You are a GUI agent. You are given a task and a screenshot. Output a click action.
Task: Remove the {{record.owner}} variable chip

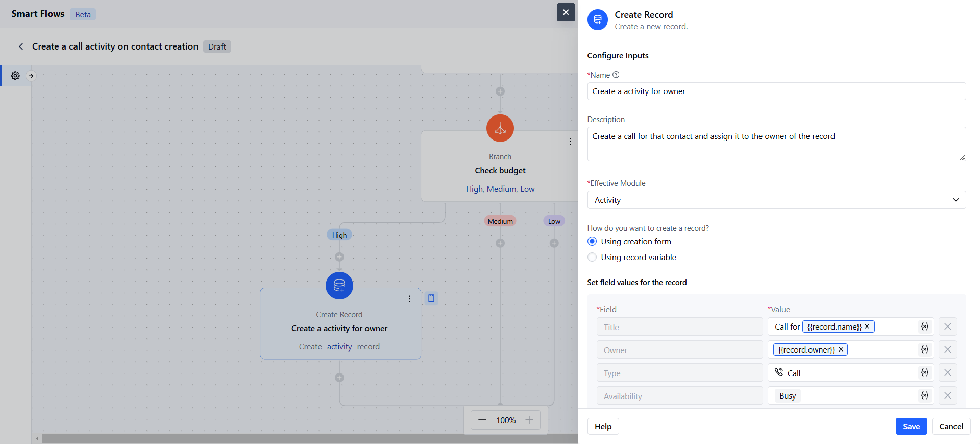841,349
